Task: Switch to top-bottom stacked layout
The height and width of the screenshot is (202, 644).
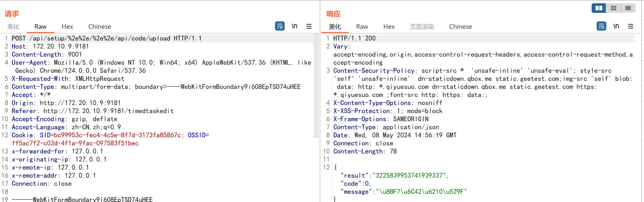Action: click(x=614, y=8)
